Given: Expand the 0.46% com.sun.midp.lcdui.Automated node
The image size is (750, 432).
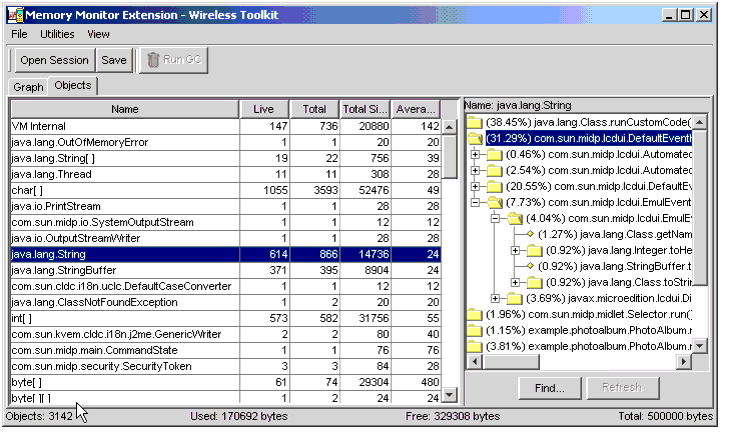Looking at the screenshot, I should pyautogui.click(x=475, y=155).
